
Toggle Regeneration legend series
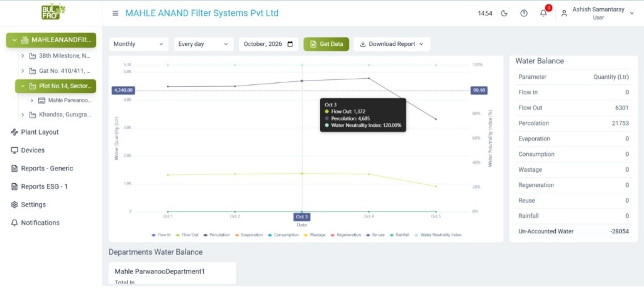(x=345, y=235)
